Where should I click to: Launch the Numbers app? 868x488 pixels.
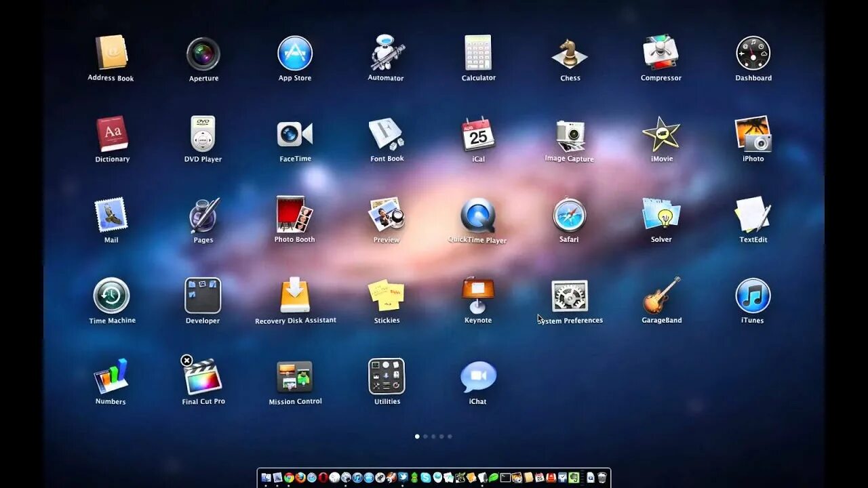[111, 376]
